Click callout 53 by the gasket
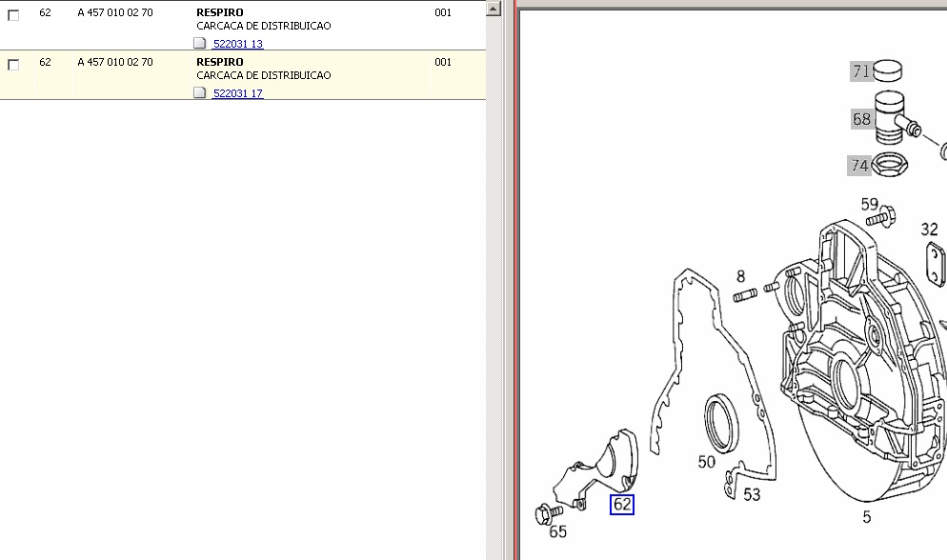 pos(752,494)
